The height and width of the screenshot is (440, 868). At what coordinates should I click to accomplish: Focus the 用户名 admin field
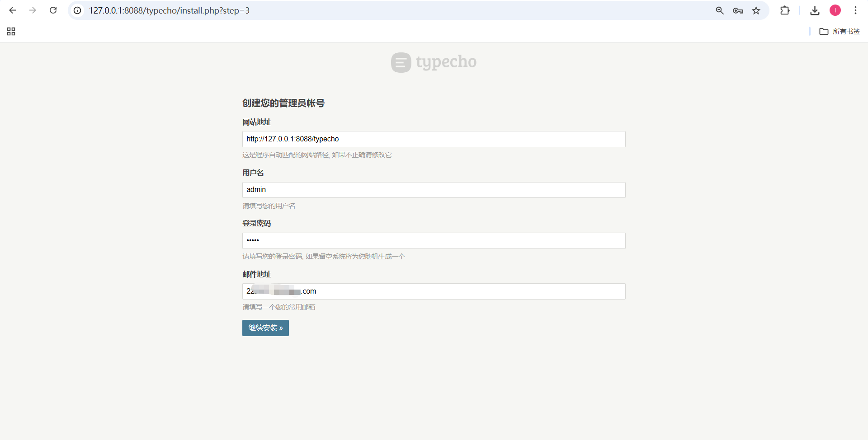click(434, 190)
